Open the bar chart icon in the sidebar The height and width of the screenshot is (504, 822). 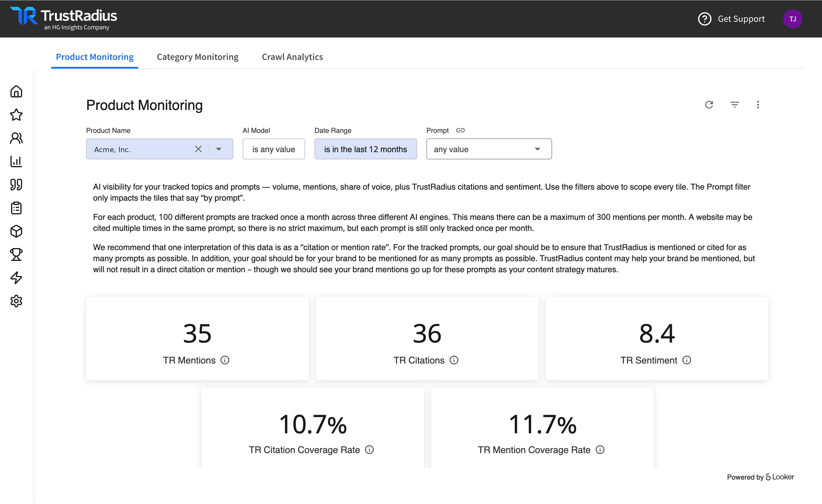(x=16, y=161)
